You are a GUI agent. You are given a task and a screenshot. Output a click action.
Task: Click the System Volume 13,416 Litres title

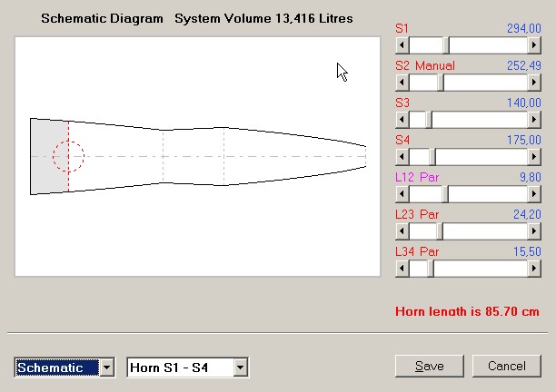tap(263, 18)
